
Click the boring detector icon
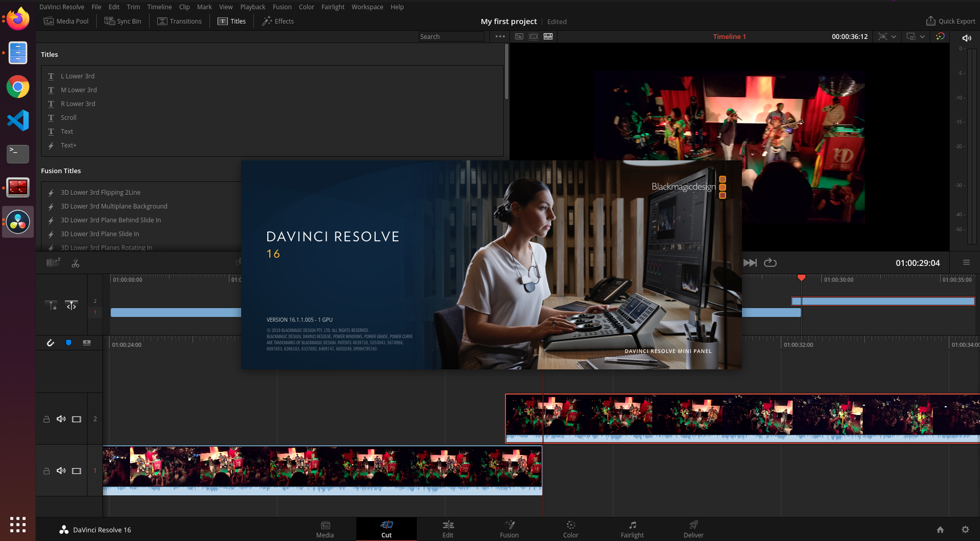click(x=53, y=263)
